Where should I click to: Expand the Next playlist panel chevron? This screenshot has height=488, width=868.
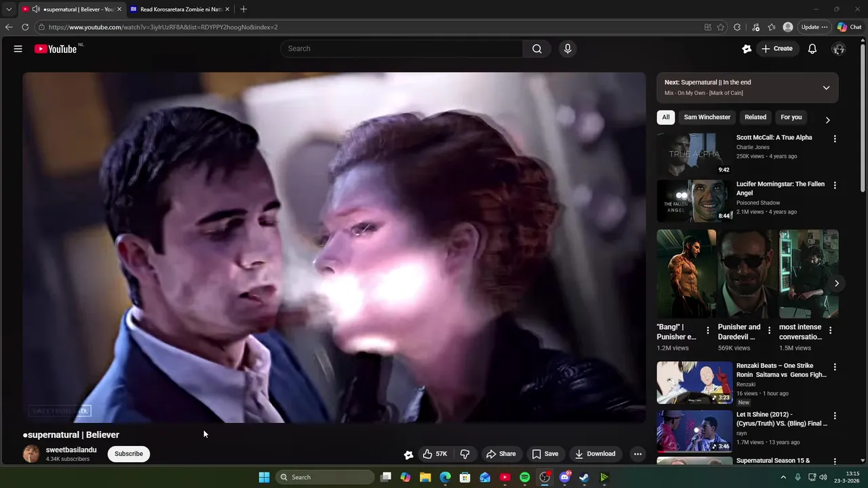click(x=826, y=87)
